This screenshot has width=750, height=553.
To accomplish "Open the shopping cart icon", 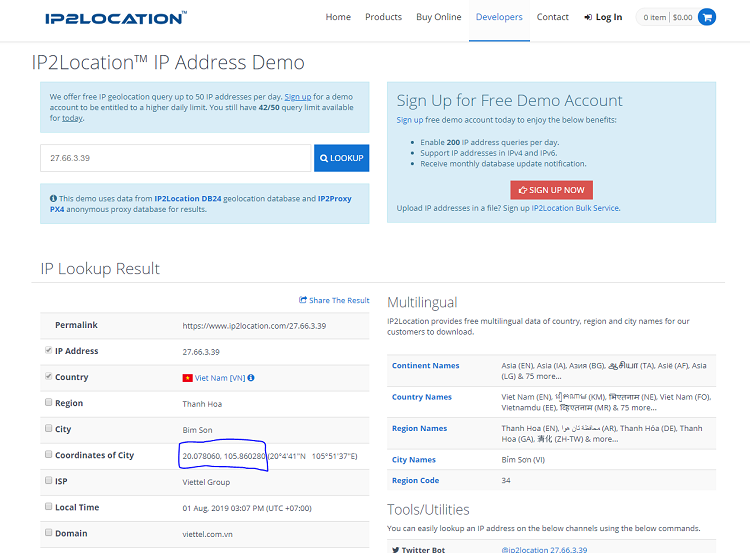I will (x=707, y=17).
